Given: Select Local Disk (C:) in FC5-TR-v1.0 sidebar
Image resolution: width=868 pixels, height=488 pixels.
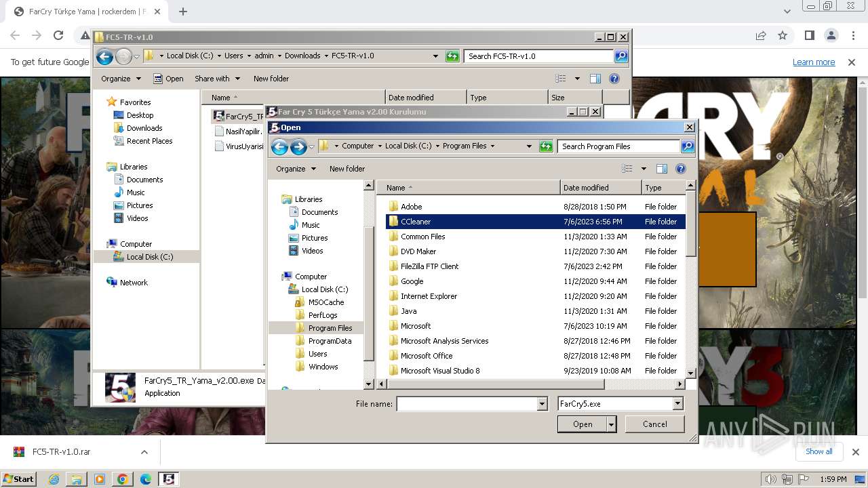Looking at the screenshot, I should pyautogui.click(x=149, y=257).
